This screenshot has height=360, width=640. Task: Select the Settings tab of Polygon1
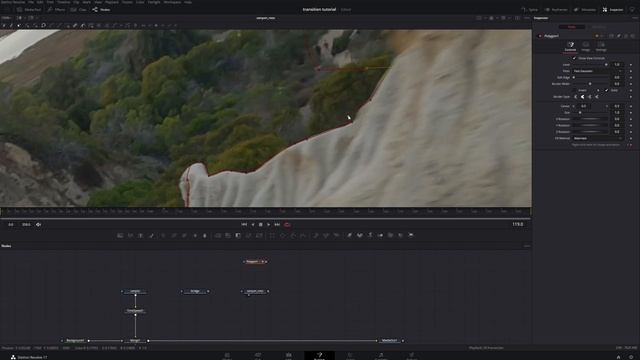pos(601,47)
